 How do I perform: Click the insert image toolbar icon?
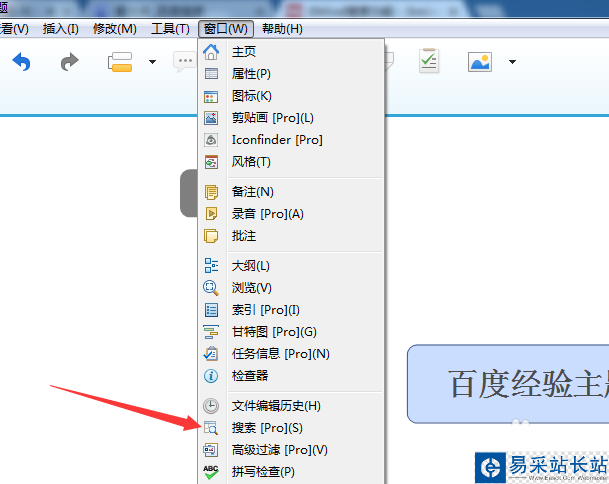[x=480, y=62]
